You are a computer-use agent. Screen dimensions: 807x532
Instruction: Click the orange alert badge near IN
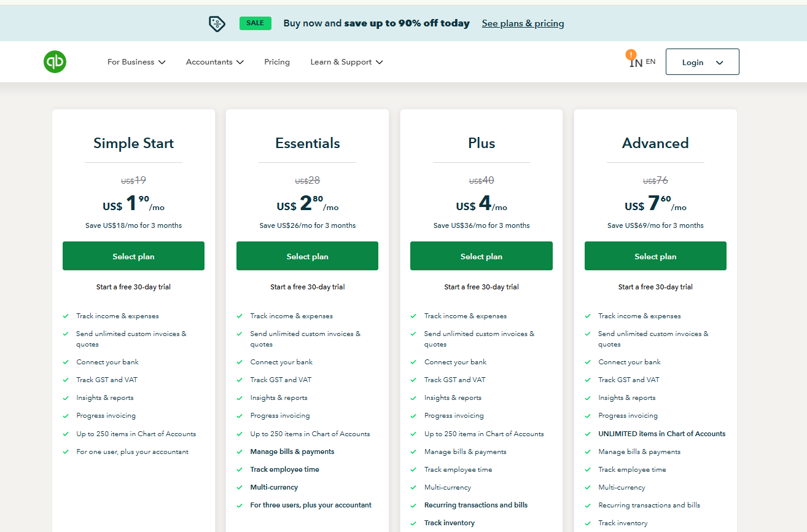pos(631,55)
